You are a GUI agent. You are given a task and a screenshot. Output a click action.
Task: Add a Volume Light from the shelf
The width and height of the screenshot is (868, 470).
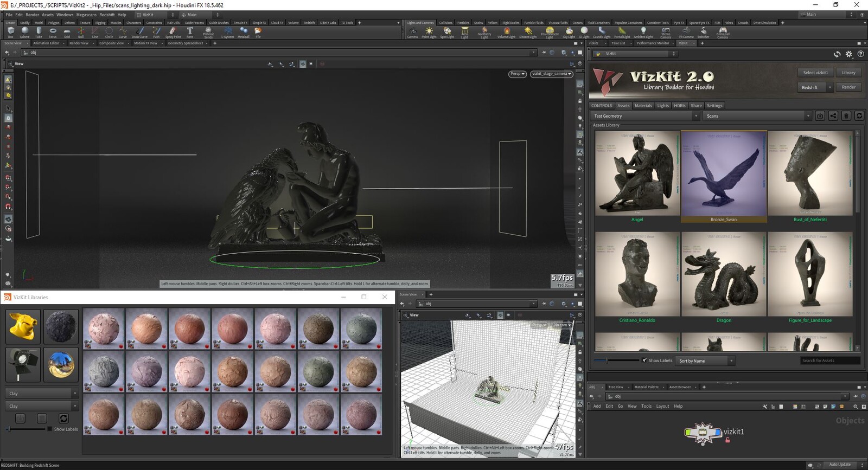point(506,33)
